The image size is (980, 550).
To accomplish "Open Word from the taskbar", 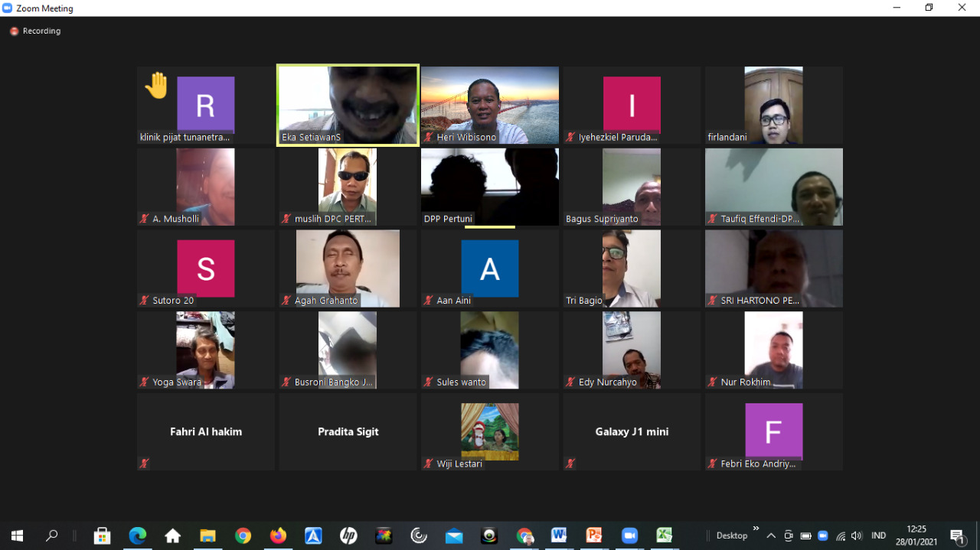I will point(558,535).
